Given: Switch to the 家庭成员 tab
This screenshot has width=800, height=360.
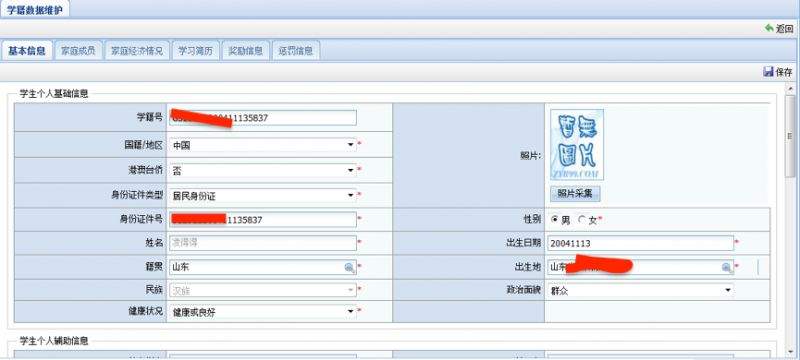Looking at the screenshot, I should [78, 50].
